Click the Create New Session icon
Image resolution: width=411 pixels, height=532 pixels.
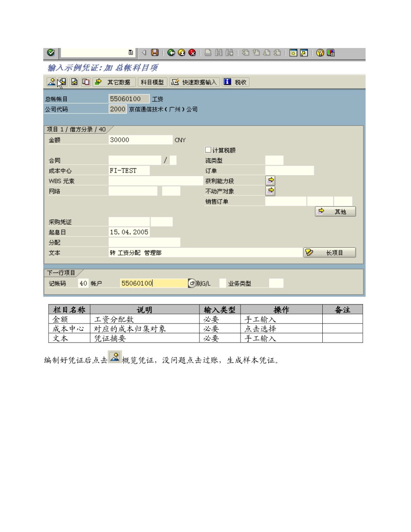click(293, 53)
